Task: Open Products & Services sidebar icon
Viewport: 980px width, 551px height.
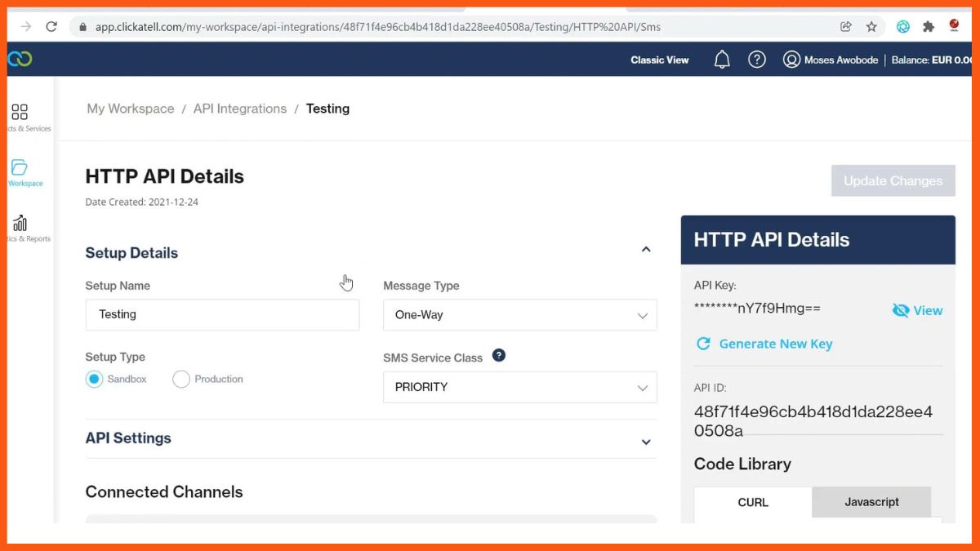Action: (20, 113)
